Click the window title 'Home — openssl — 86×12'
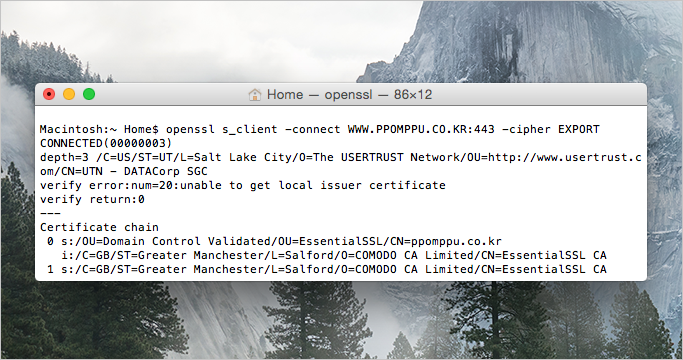Viewport: 683px width, 360px height. click(x=349, y=95)
